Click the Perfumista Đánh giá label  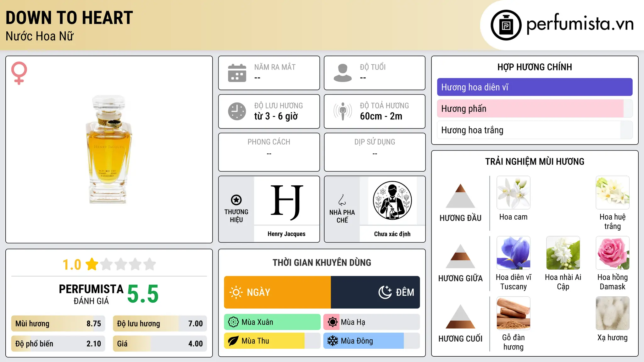(91, 294)
